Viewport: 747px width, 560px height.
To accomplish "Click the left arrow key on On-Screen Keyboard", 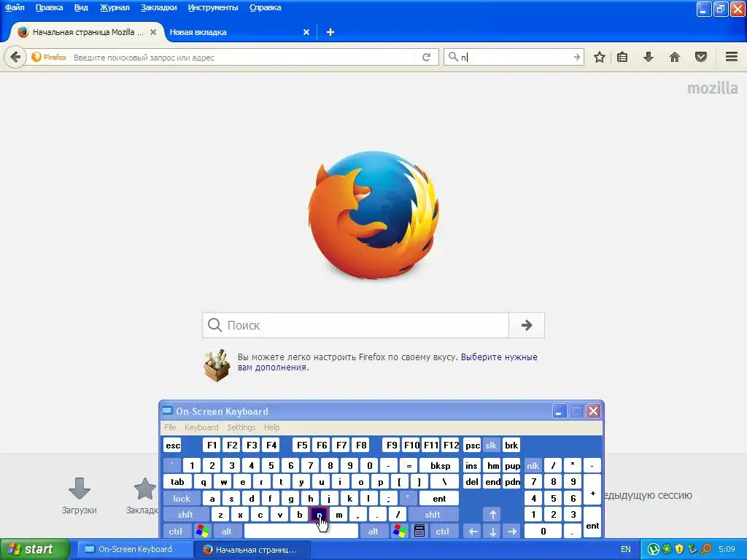I will (x=473, y=531).
